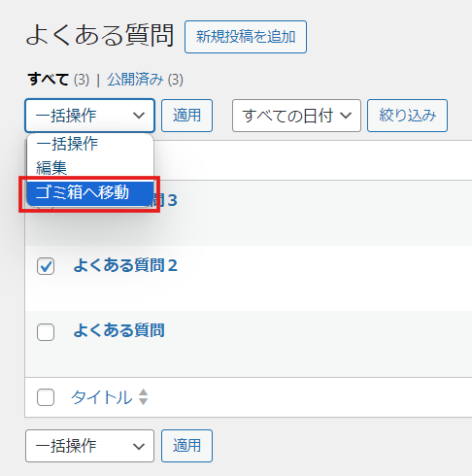Show 公開済み posts only
The image size is (472, 476).
[135, 80]
